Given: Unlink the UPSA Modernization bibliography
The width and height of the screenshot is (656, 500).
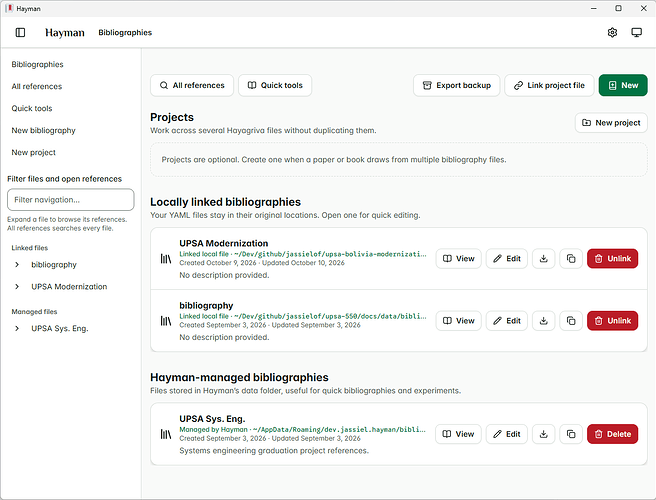Looking at the screenshot, I should pos(612,259).
